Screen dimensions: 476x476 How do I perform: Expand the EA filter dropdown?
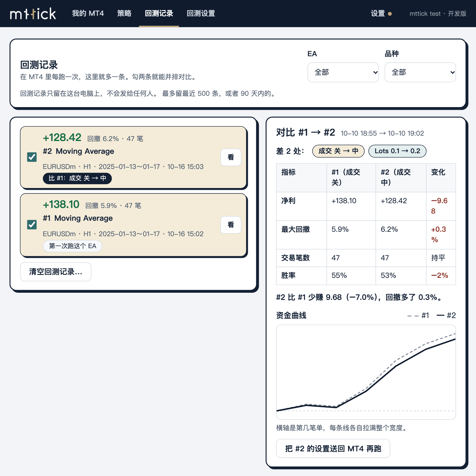coord(343,72)
